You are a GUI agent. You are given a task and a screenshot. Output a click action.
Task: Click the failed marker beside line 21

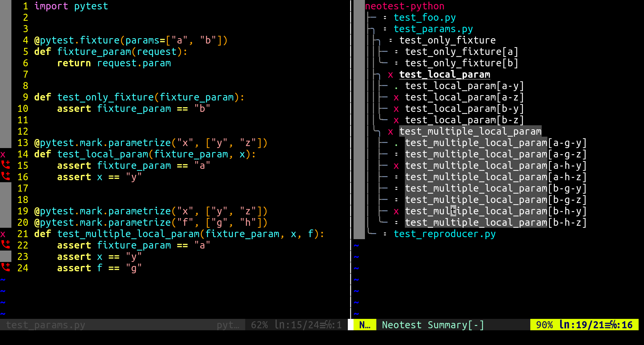(x=3, y=234)
